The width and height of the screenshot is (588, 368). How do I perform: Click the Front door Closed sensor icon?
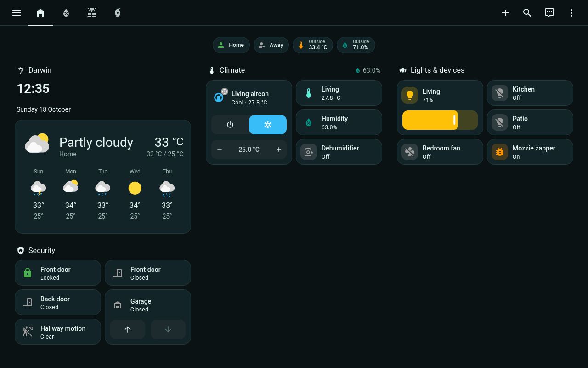tap(118, 273)
